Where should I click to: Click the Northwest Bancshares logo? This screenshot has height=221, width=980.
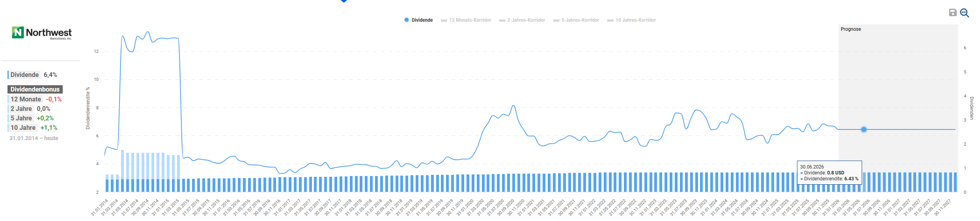[42, 33]
